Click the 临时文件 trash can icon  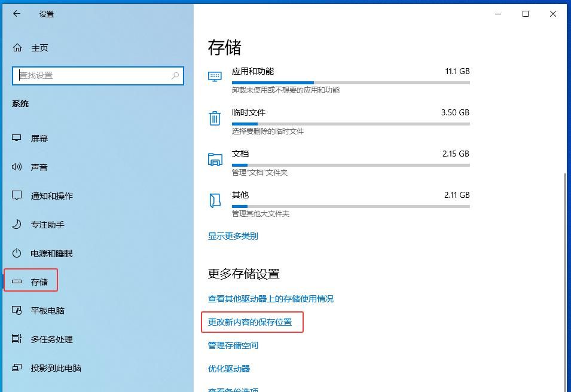tap(215, 118)
